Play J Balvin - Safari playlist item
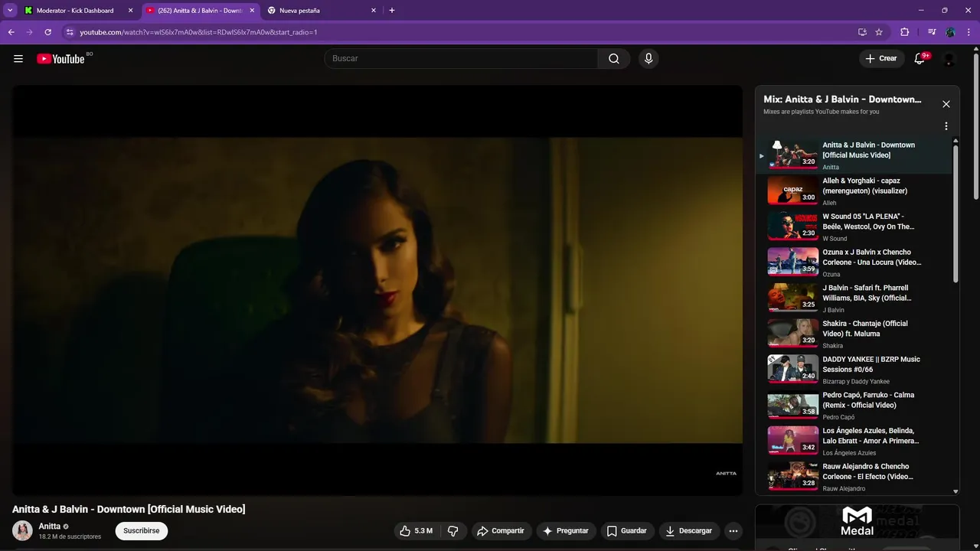980x551 pixels. [x=854, y=298]
